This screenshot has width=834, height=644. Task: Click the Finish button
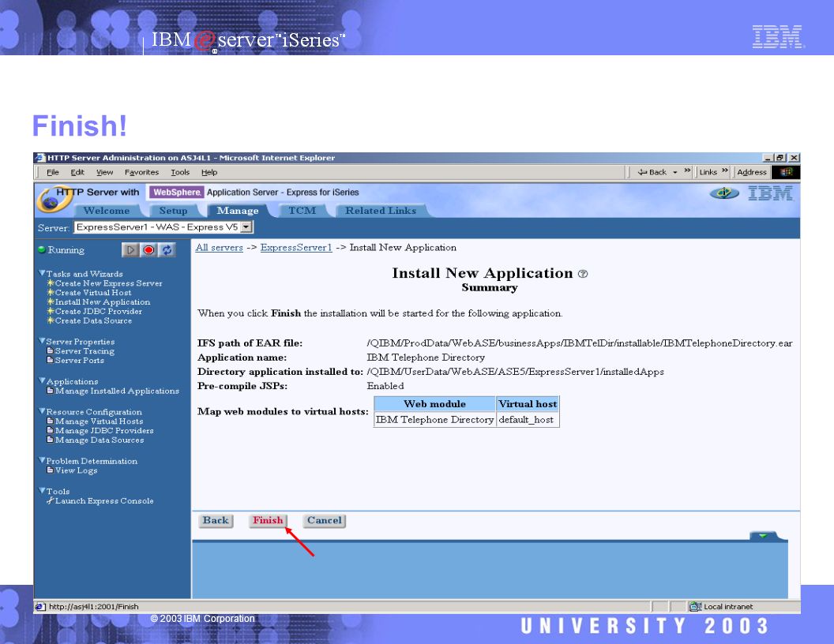point(268,521)
